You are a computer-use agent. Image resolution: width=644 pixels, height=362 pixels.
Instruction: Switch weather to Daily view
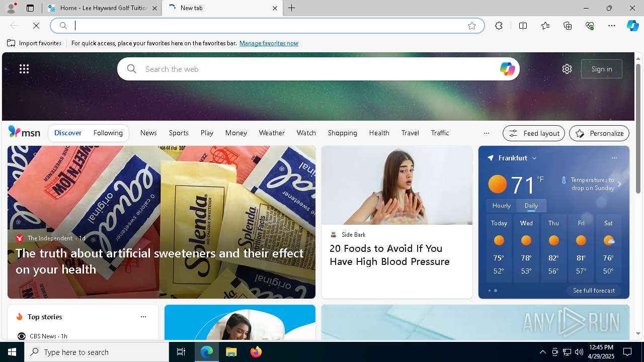[x=531, y=205]
